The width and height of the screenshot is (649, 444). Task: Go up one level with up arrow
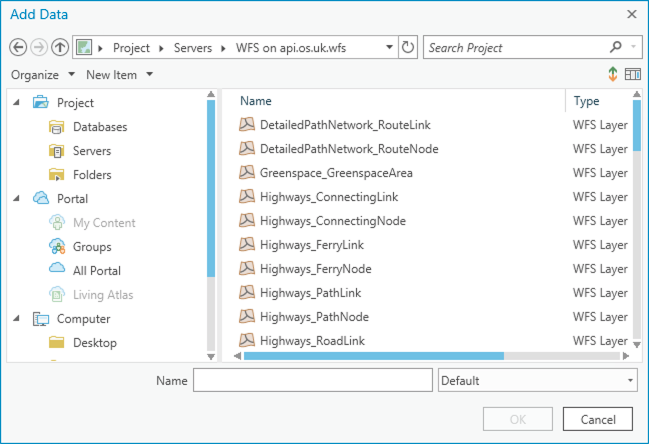click(x=60, y=47)
